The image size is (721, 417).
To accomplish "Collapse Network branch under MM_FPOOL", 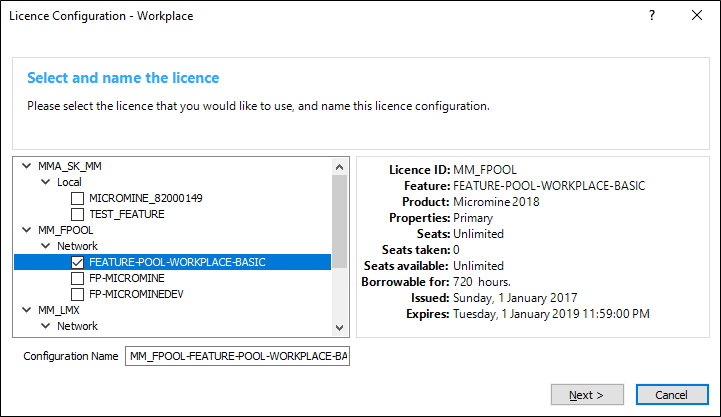I will coord(45,246).
